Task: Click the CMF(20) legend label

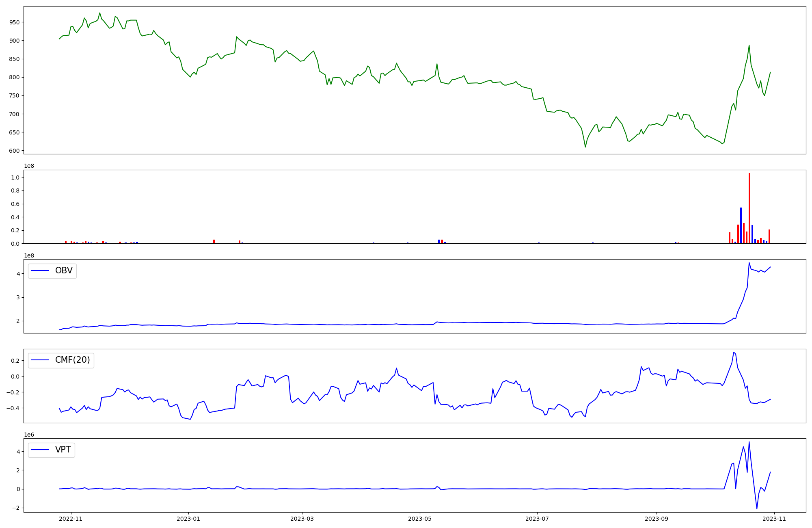Action: (72, 360)
